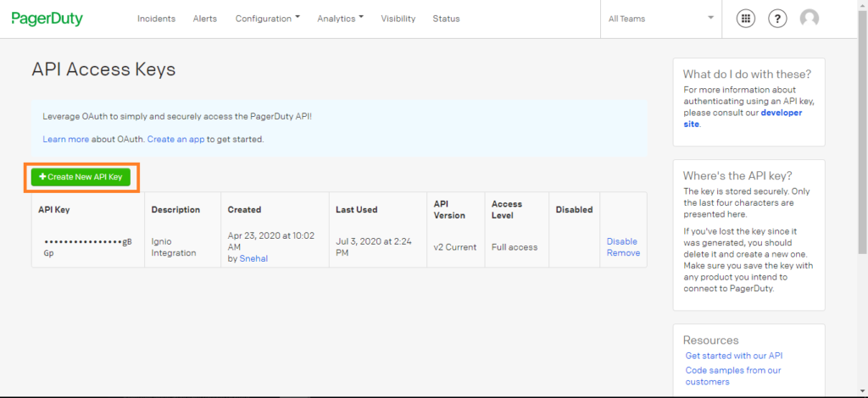
Task: Open the help question mark icon
Action: pos(777,19)
